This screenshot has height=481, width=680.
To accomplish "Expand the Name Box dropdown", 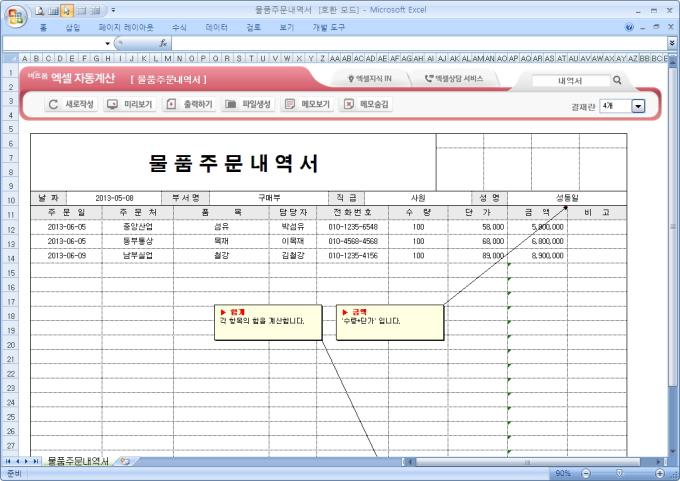I will (x=108, y=43).
